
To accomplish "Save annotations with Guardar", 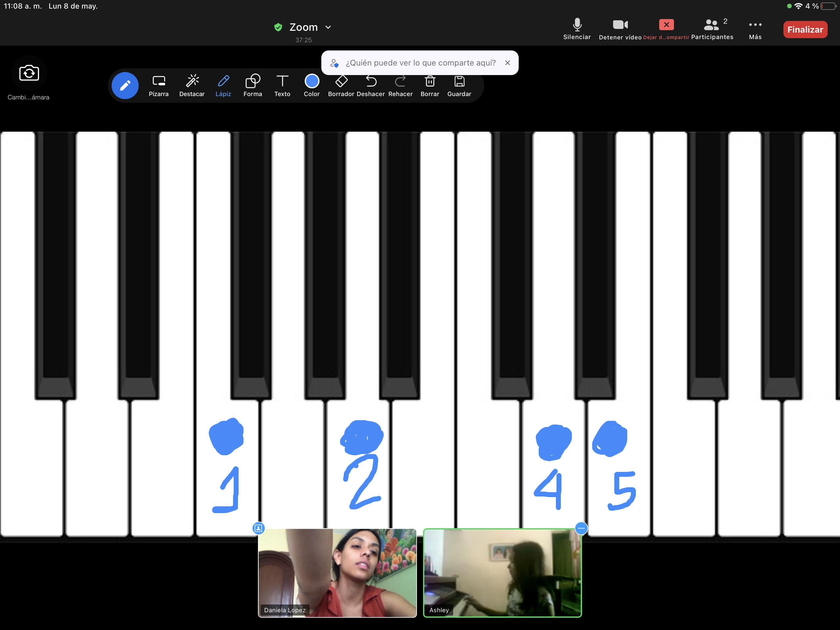I will coord(459,86).
